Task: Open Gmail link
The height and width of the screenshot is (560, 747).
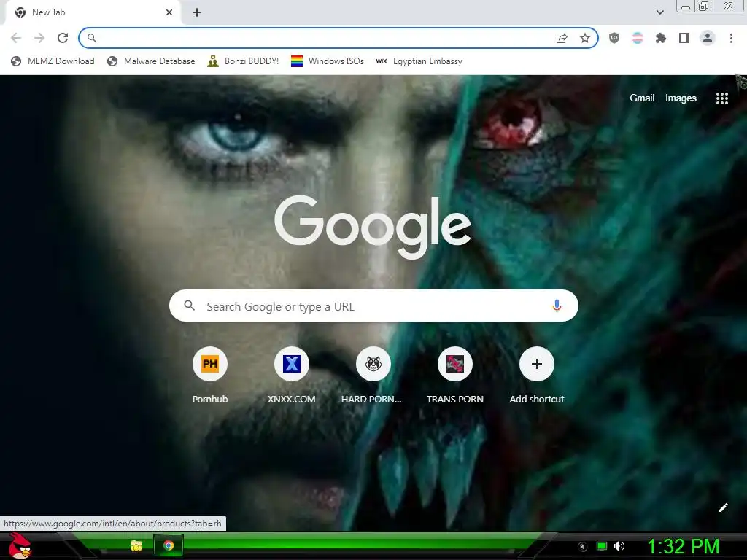Action: (642, 98)
